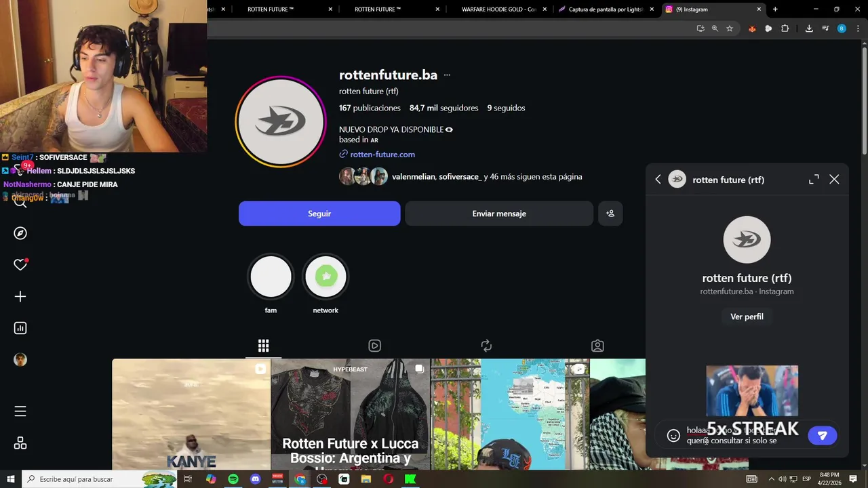Click the Enviar mensaje button
The height and width of the screenshot is (488, 868).
pos(499,213)
